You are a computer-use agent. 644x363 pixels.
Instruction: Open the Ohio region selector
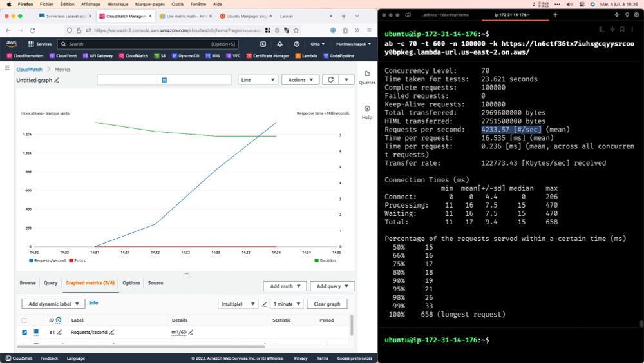(317, 44)
